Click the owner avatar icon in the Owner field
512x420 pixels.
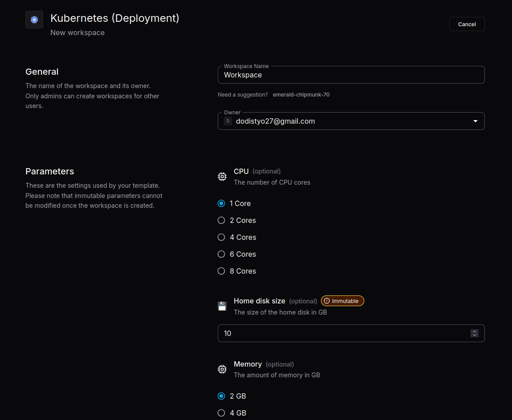tap(228, 121)
